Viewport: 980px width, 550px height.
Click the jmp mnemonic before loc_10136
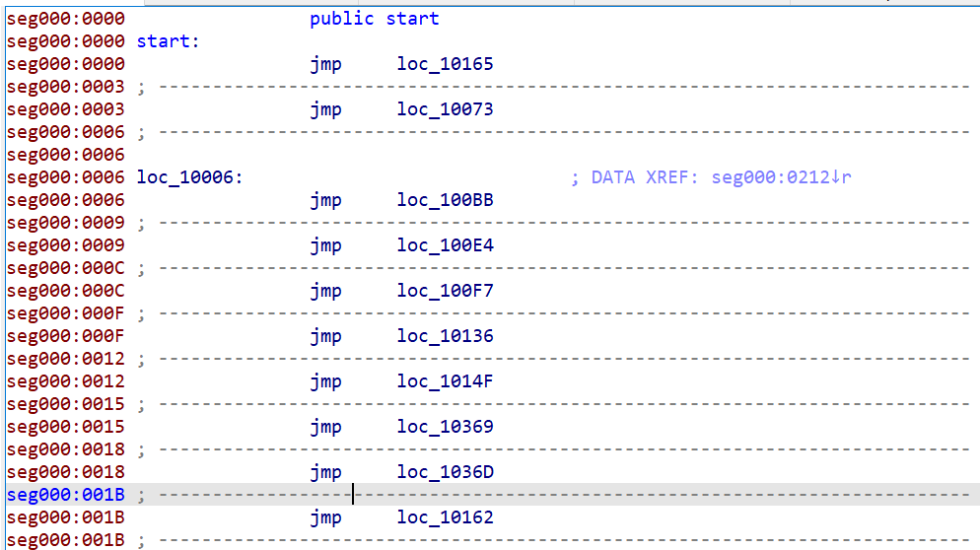(x=325, y=336)
